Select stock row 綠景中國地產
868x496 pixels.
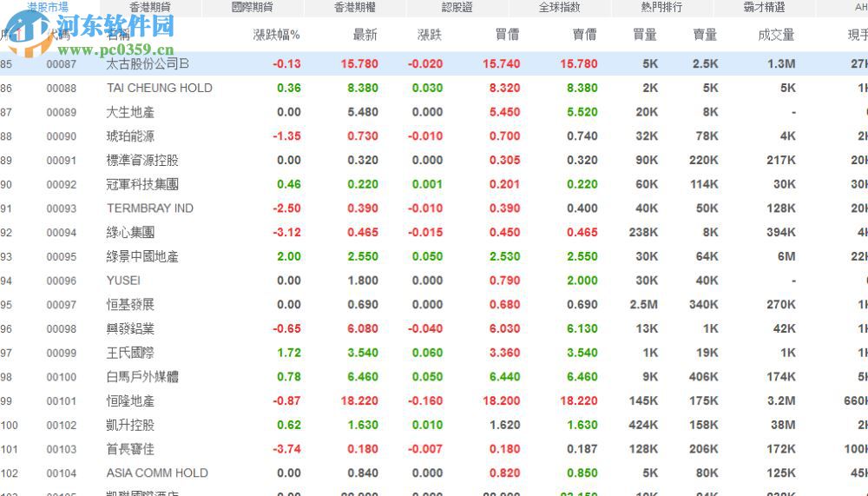click(x=434, y=256)
